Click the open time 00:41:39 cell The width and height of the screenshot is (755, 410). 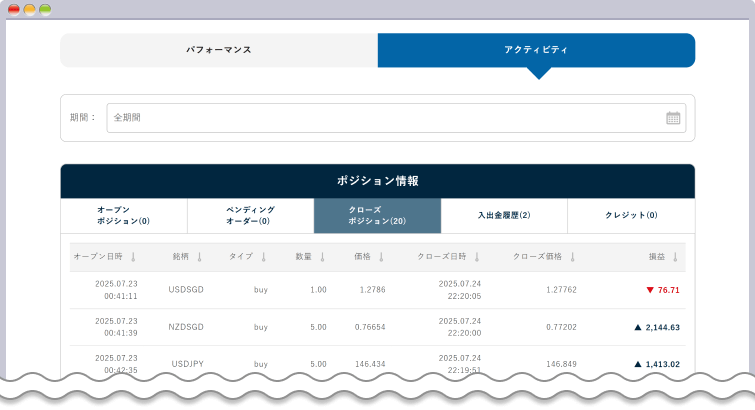[x=121, y=333]
